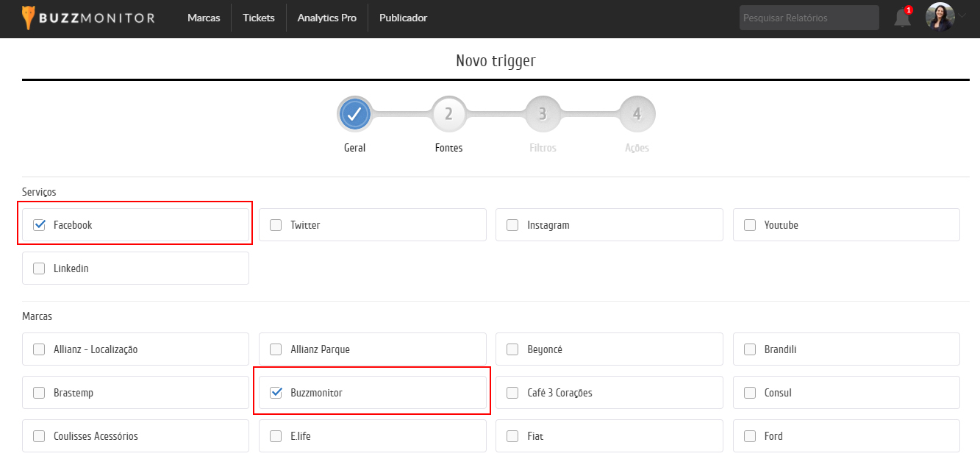Check the Café 3 Corações brand
This screenshot has width=980, height=459.
[512, 393]
